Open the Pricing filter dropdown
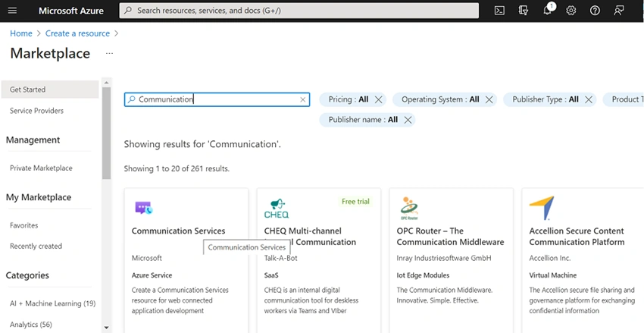Screen dimensions: 644x333 click(349, 99)
